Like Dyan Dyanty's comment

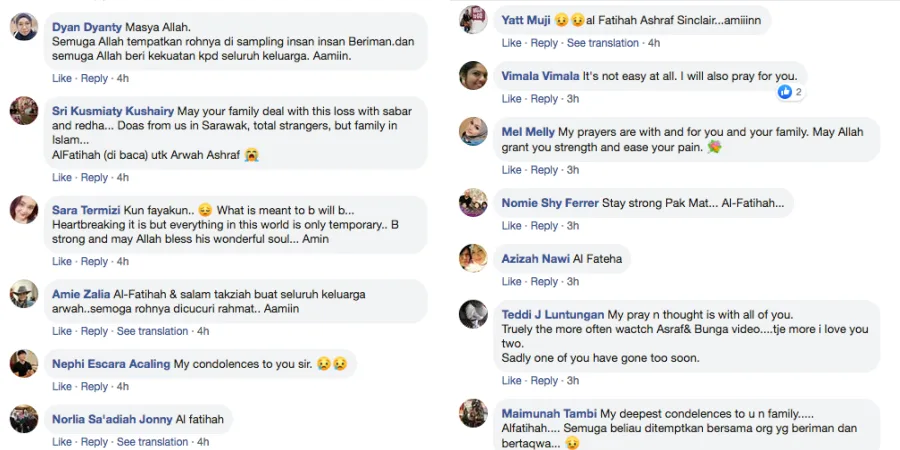[62, 78]
